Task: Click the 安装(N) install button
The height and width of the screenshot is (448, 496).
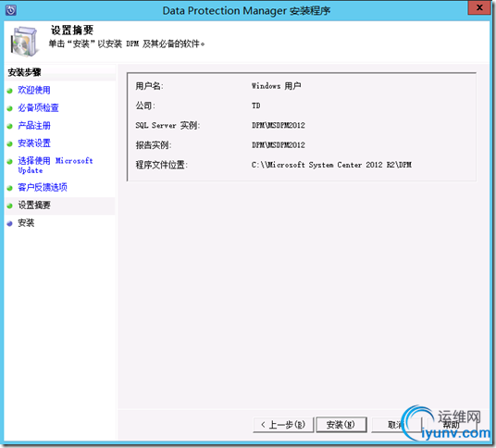Action: pyautogui.click(x=341, y=425)
